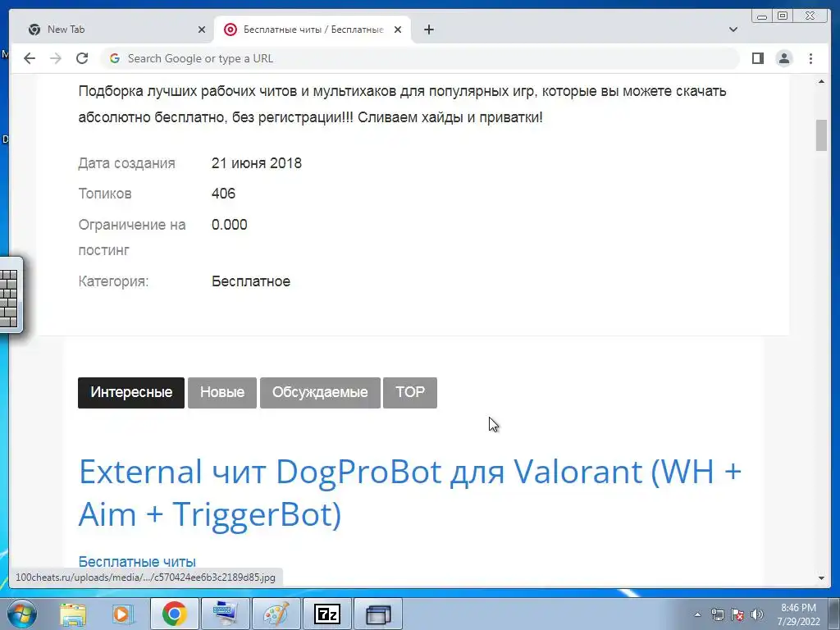The image size is (840, 630).
Task: Focus the Google search address bar
Action: pos(421,58)
